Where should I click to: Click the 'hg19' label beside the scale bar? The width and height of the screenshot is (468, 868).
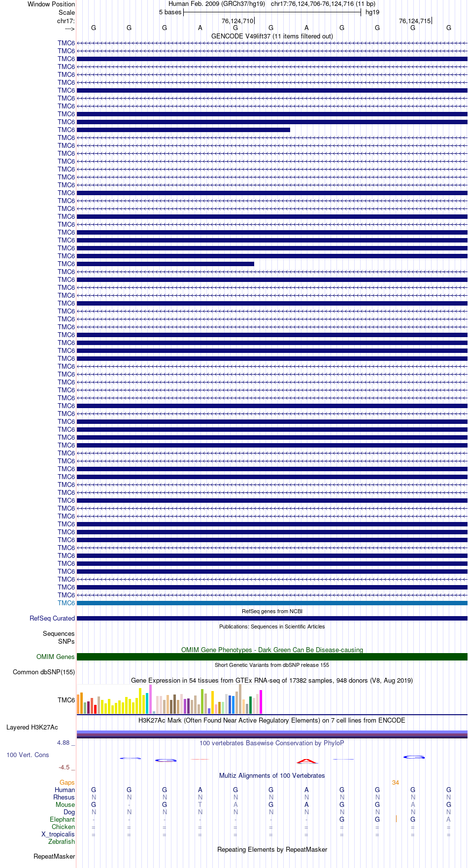pyautogui.click(x=372, y=12)
